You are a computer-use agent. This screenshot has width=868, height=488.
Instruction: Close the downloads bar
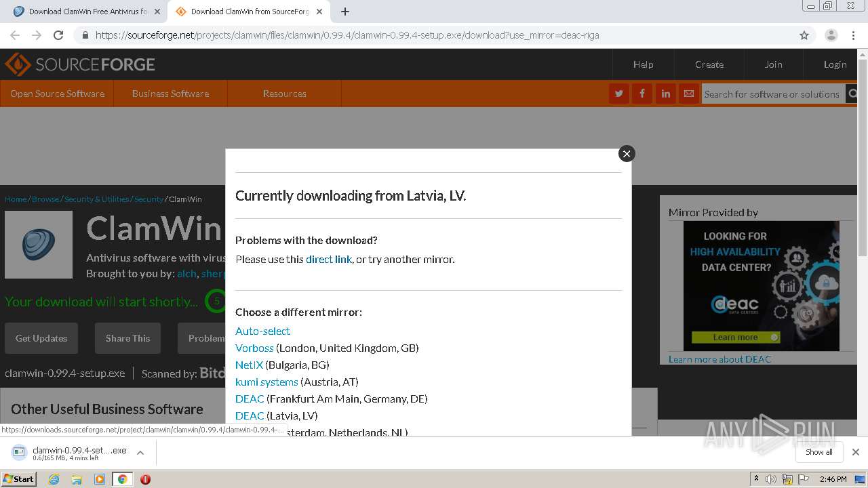point(855,452)
